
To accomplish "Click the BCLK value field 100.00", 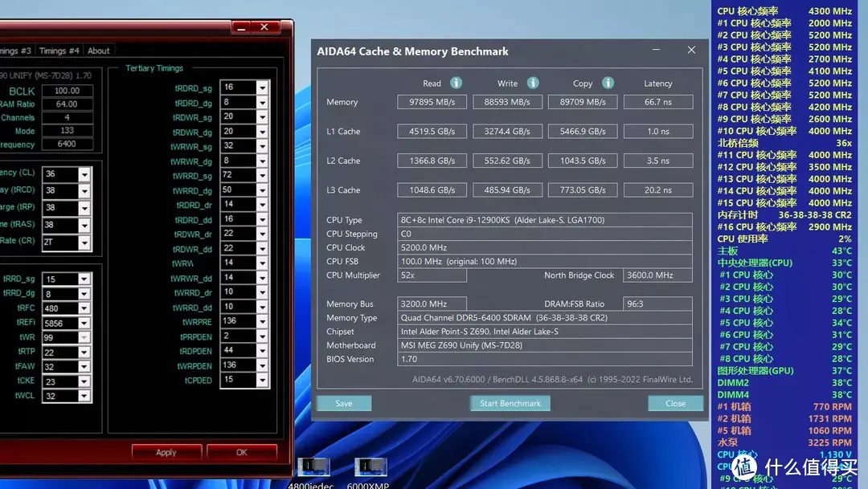I will click(x=67, y=91).
